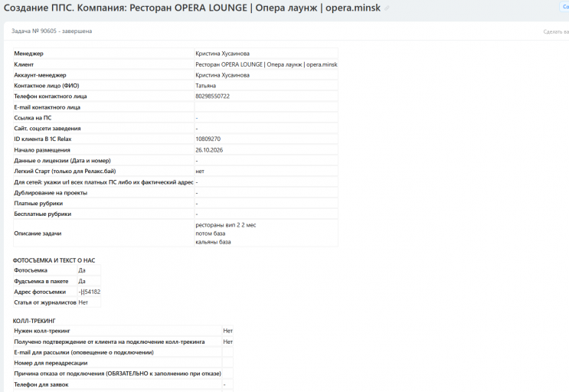Screen dimensions: 569x392
Task: Click the contact person value 'Татьяна'
Action: (x=206, y=86)
